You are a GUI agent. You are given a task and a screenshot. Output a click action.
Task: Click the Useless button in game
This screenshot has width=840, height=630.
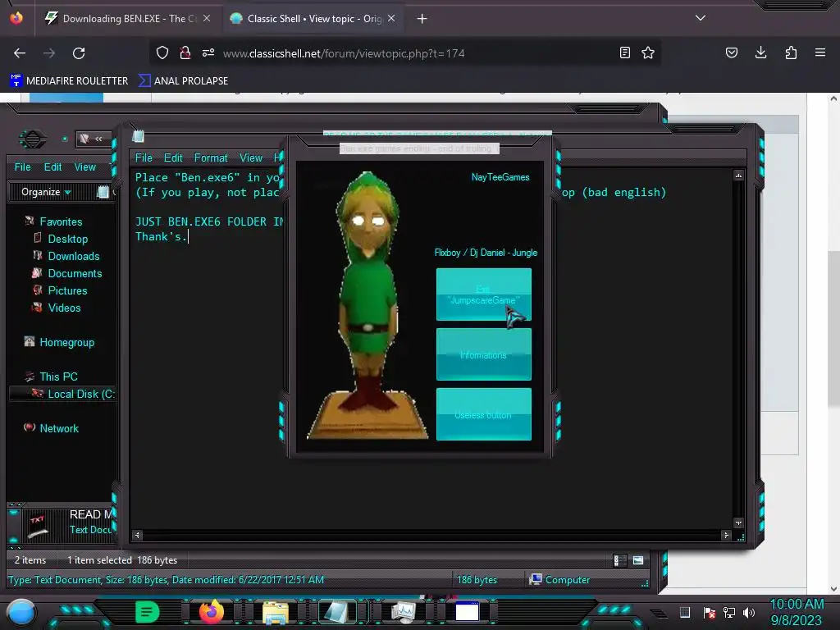click(x=484, y=414)
